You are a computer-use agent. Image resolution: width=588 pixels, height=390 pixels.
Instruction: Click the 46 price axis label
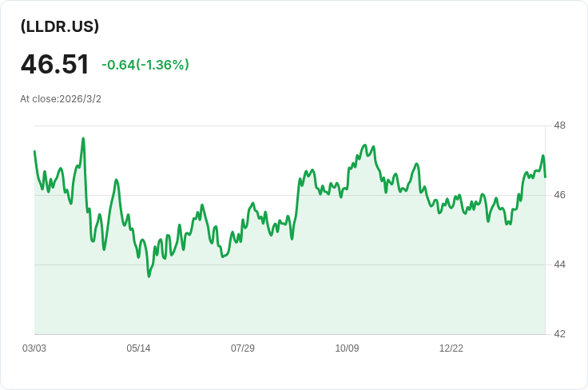pos(559,195)
